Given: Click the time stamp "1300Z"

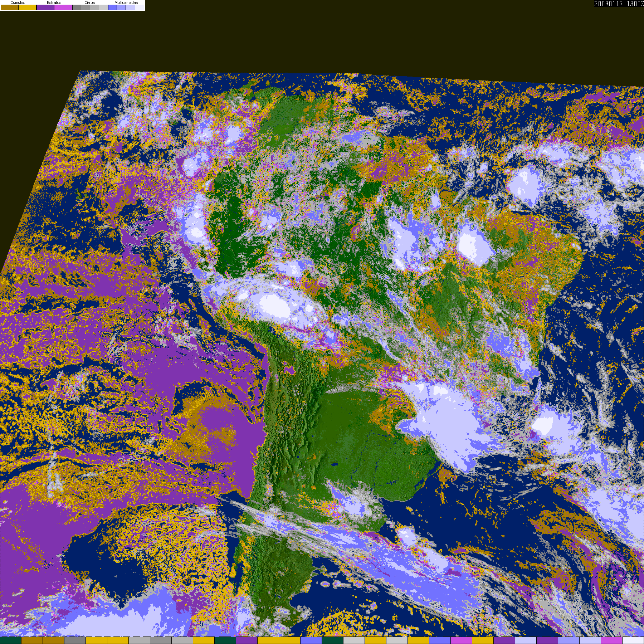Looking at the screenshot, I should click(635, 4).
